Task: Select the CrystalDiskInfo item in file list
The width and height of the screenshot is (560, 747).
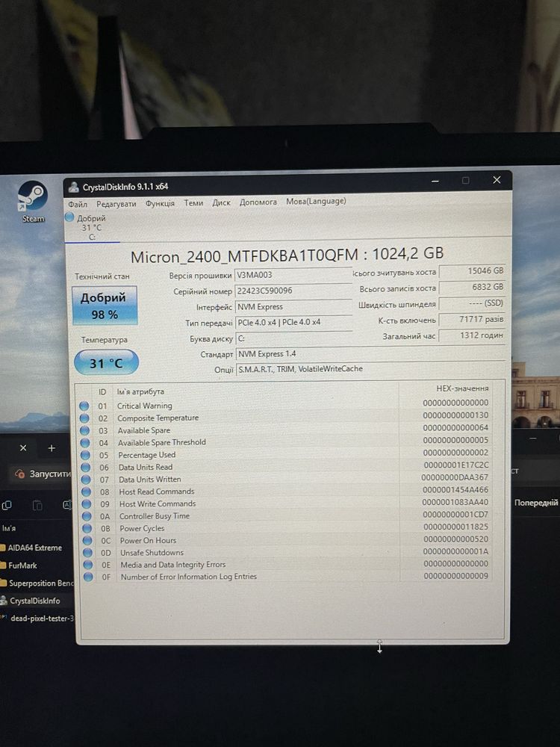Action: (31, 601)
